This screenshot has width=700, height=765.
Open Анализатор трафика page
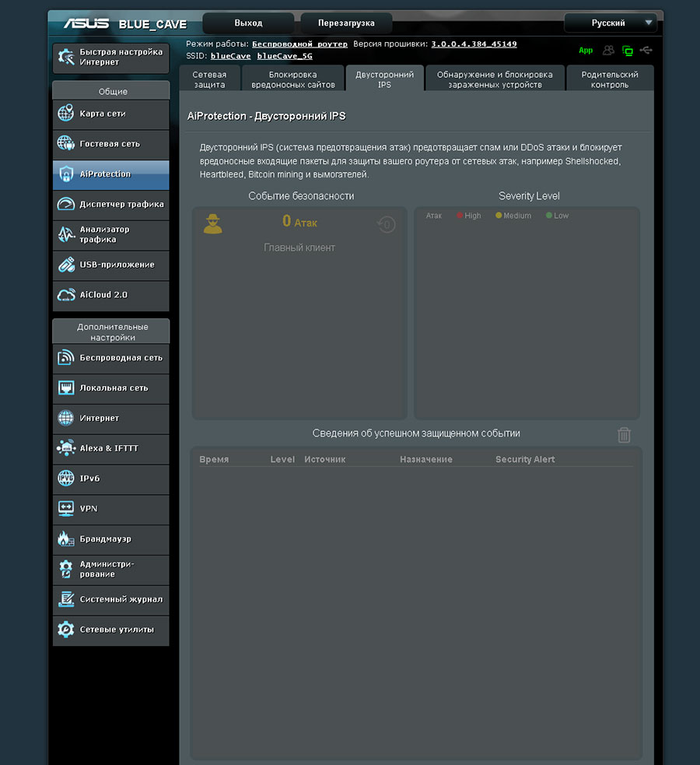[x=110, y=235]
